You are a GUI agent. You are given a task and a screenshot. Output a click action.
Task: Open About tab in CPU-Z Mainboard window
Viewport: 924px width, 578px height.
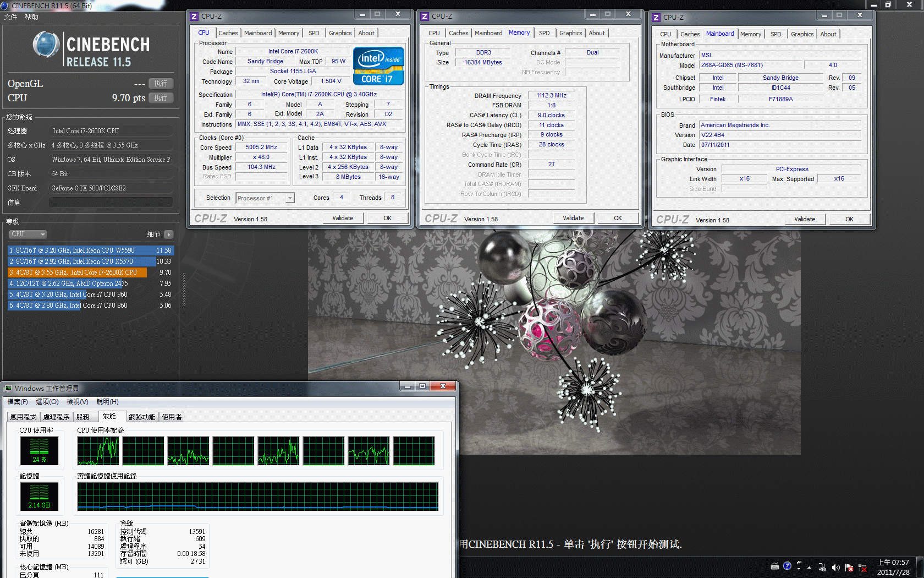click(x=828, y=34)
